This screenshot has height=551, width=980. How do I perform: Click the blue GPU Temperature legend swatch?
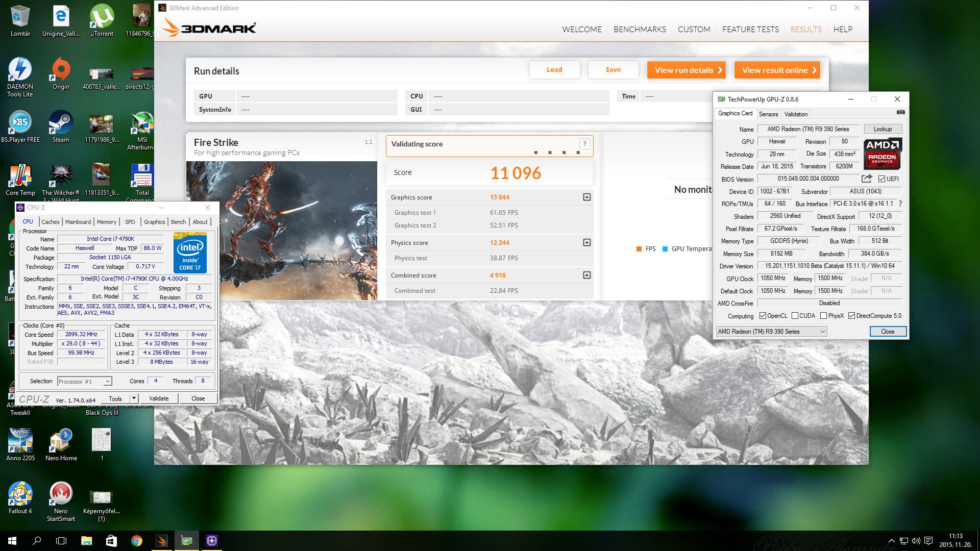click(665, 249)
